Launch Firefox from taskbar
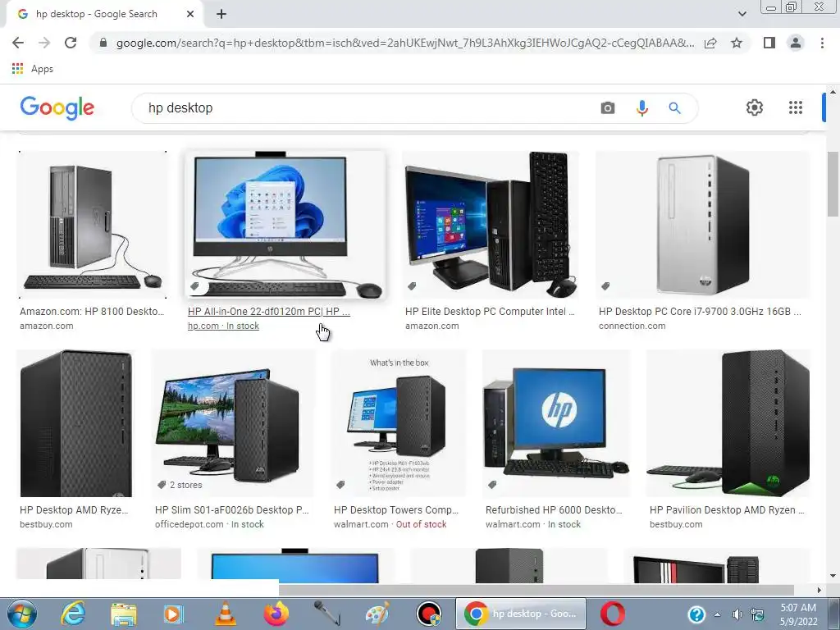Screen dimensions: 840x630 tap(276, 614)
